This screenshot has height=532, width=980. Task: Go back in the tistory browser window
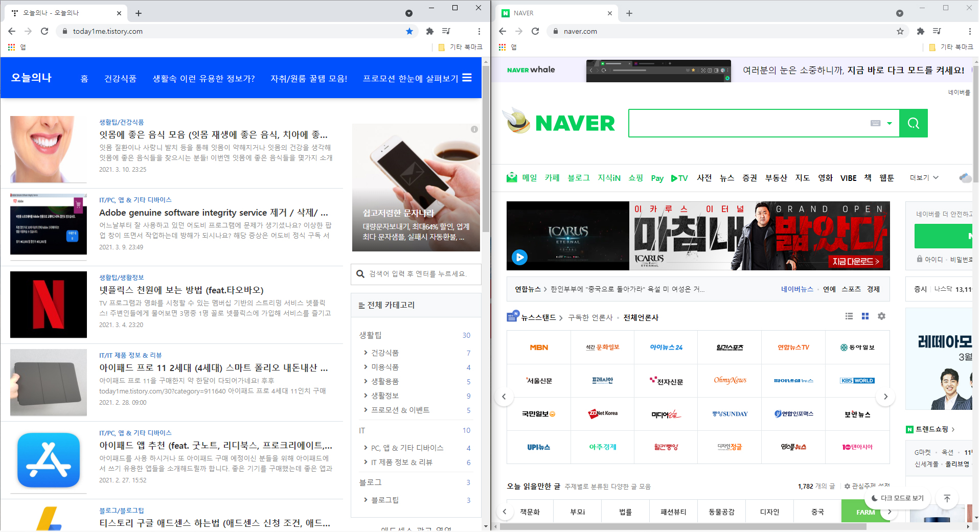(12, 31)
